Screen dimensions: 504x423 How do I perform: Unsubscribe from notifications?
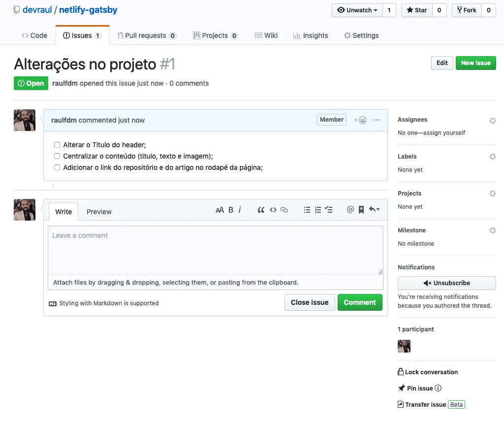click(447, 283)
